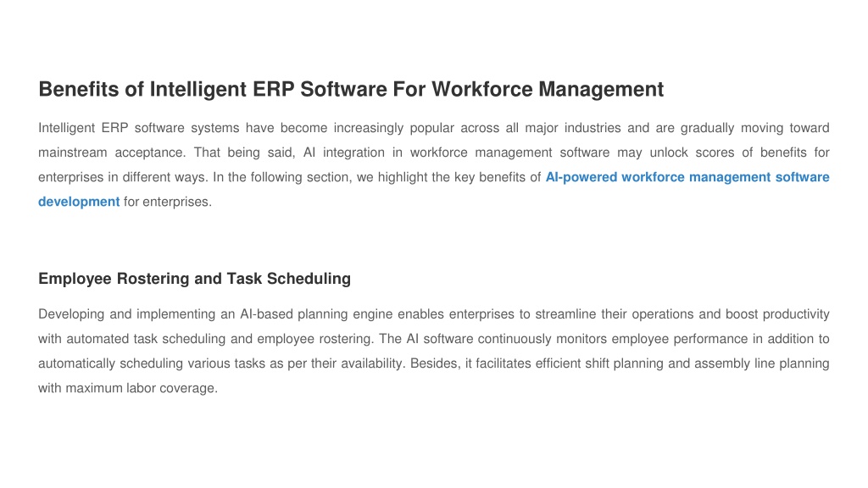
Task: Click the word 'Management' in the main heading
Action: tap(601, 89)
